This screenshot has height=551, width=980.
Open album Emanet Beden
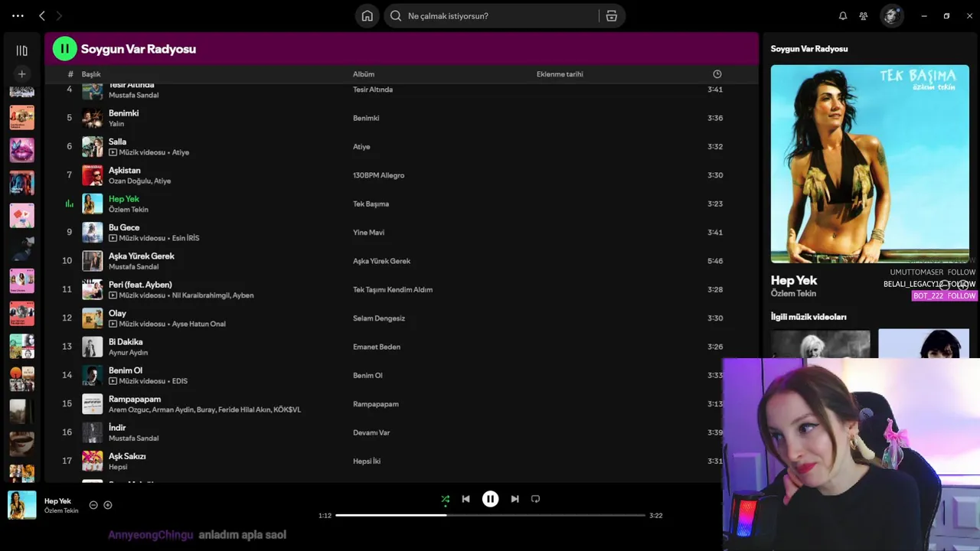tap(377, 347)
